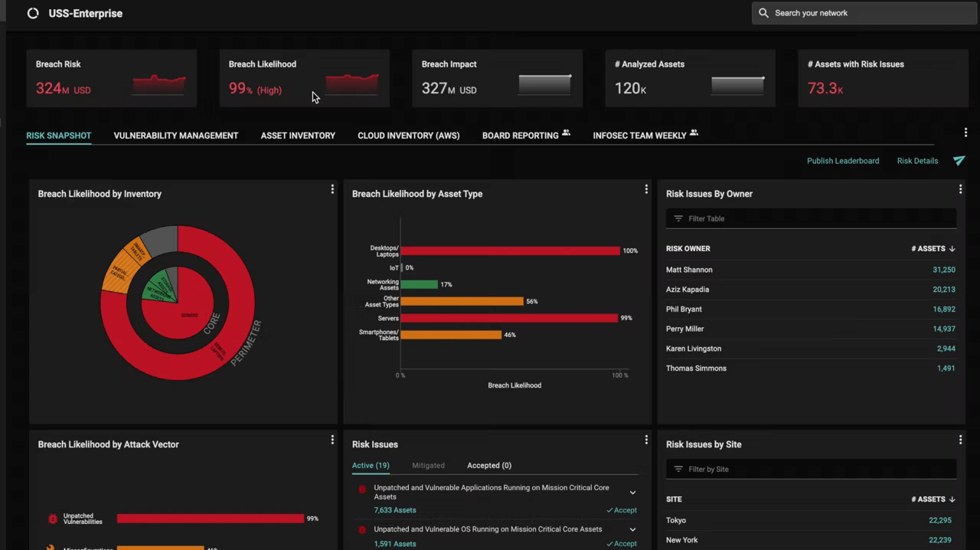Viewport: 980px width, 550px height.
Task: Accept the Unpatched and Vulnerable OS risk issue
Action: (x=621, y=543)
